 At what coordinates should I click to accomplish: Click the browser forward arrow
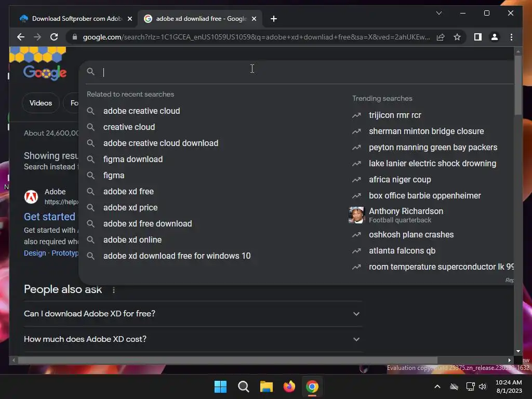pos(37,37)
